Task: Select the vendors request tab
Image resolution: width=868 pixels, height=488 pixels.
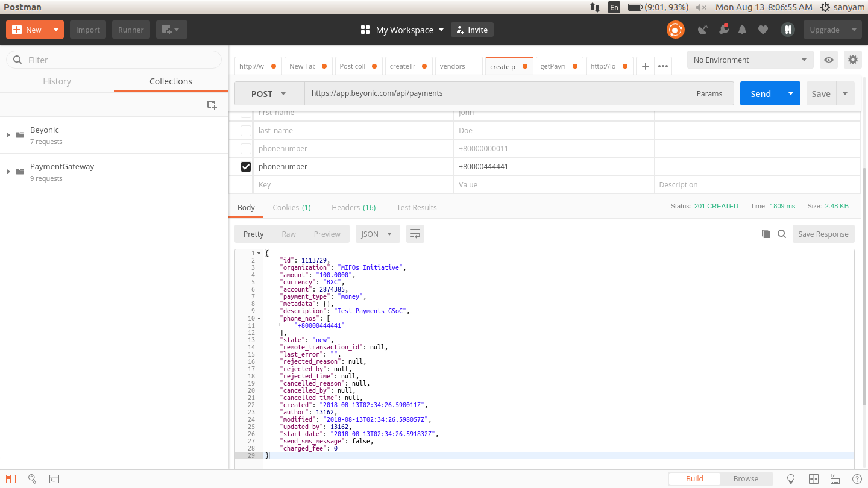Action: tap(459, 66)
